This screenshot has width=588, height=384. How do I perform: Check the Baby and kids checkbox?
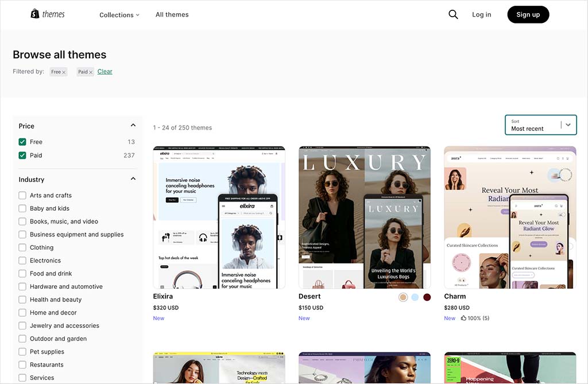22,208
